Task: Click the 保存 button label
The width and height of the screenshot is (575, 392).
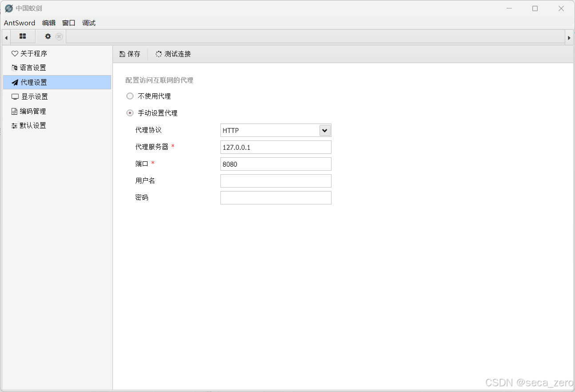Action: click(x=134, y=54)
